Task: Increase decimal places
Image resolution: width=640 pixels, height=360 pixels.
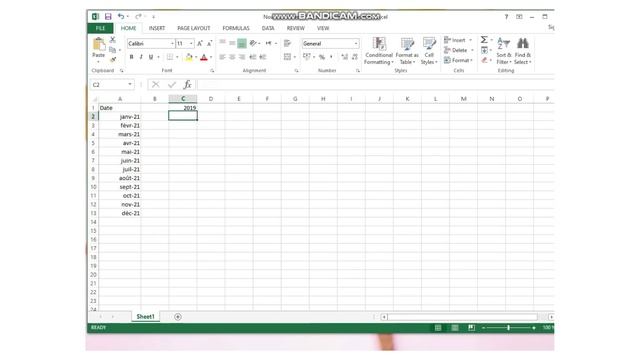Action: click(345, 57)
